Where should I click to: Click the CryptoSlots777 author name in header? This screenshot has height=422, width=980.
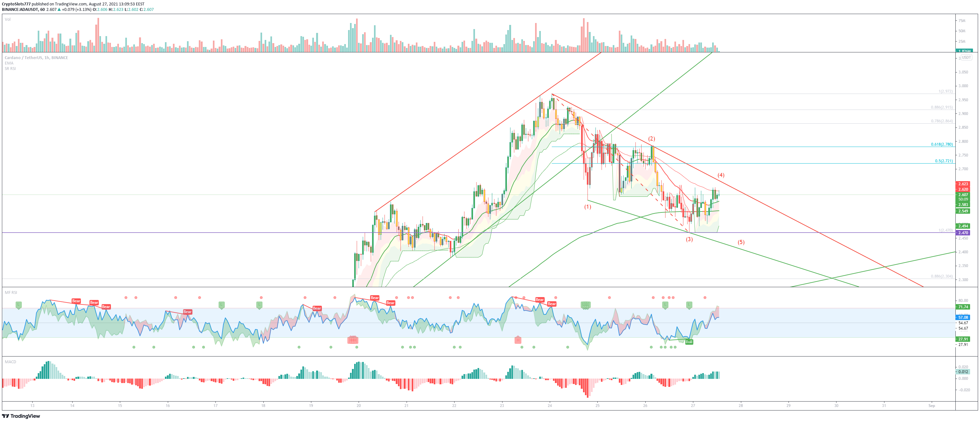tap(16, 4)
